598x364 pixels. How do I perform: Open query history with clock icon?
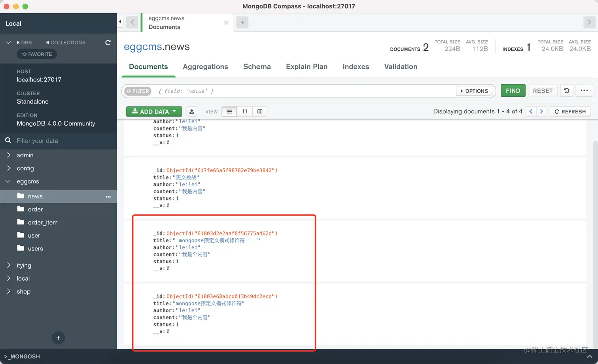tap(566, 91)
